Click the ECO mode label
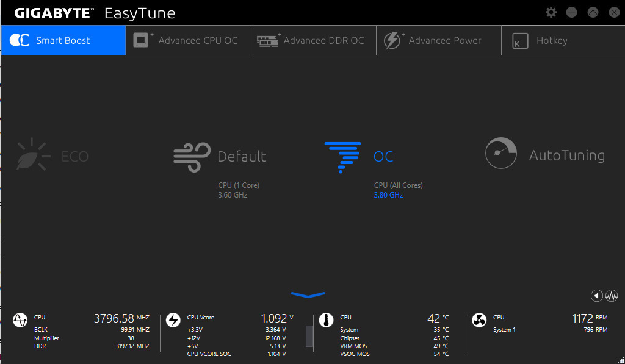625x364 pixels. (x=75, y=156)
